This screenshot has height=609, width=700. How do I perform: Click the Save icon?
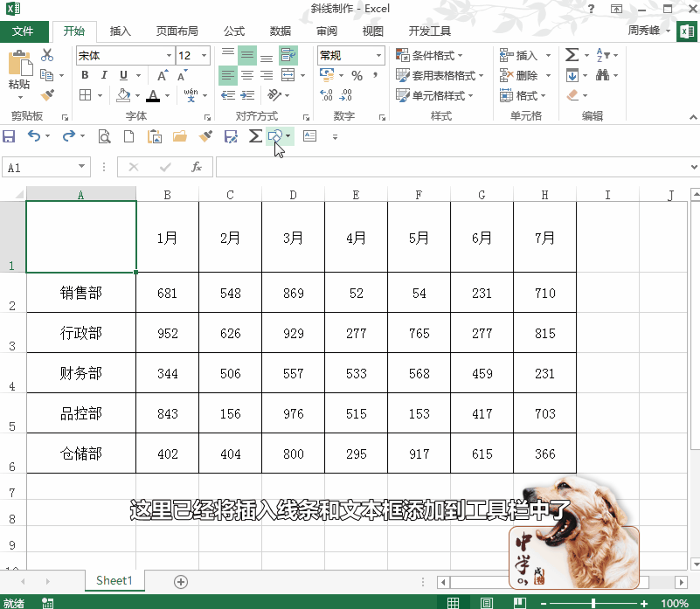click(9, 136)
